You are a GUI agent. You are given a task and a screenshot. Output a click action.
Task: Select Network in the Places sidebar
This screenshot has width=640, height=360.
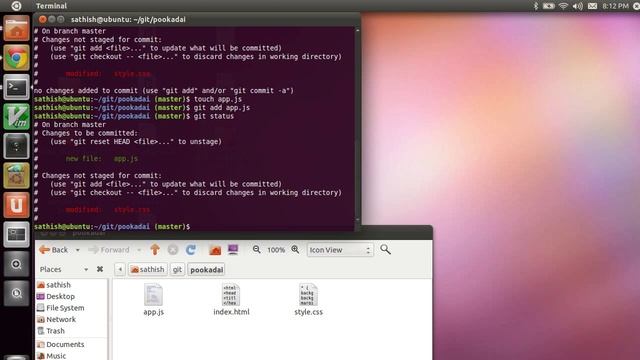[56, 319]
